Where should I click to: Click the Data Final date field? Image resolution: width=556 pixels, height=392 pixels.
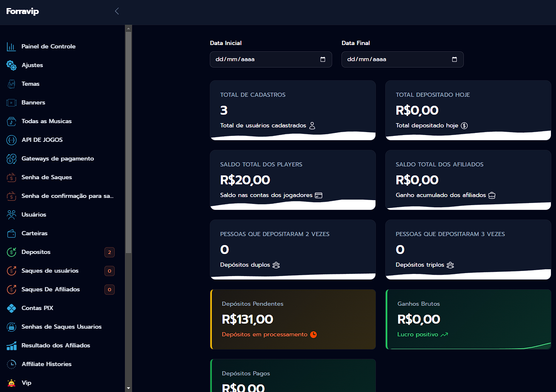click(403, 59)
